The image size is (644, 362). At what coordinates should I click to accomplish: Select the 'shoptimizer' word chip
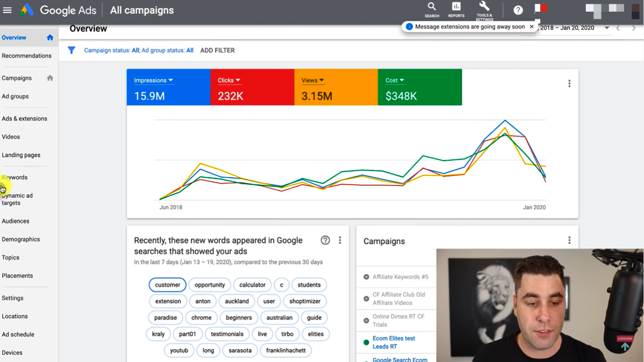pyautogui.click(x=305, y=301)
